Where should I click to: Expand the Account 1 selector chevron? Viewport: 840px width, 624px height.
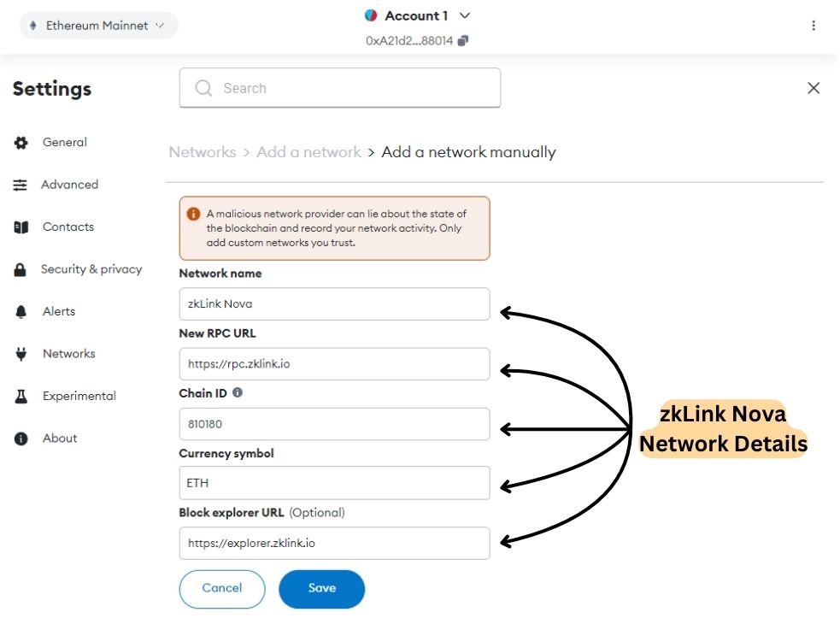tap(465, 15)
